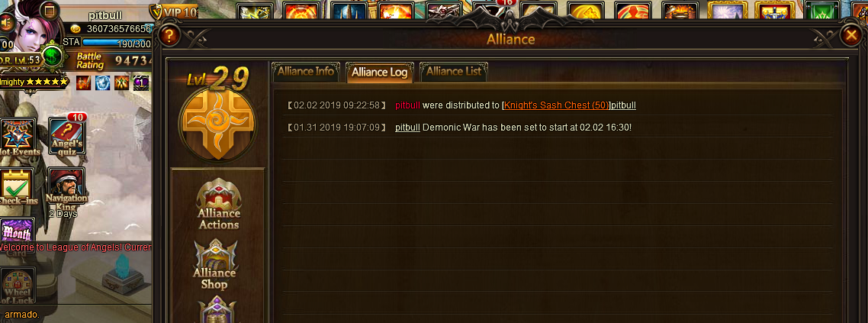
Task: Open the Hot-Events icon
Action: pyautogui.click(x=19, y=137)
